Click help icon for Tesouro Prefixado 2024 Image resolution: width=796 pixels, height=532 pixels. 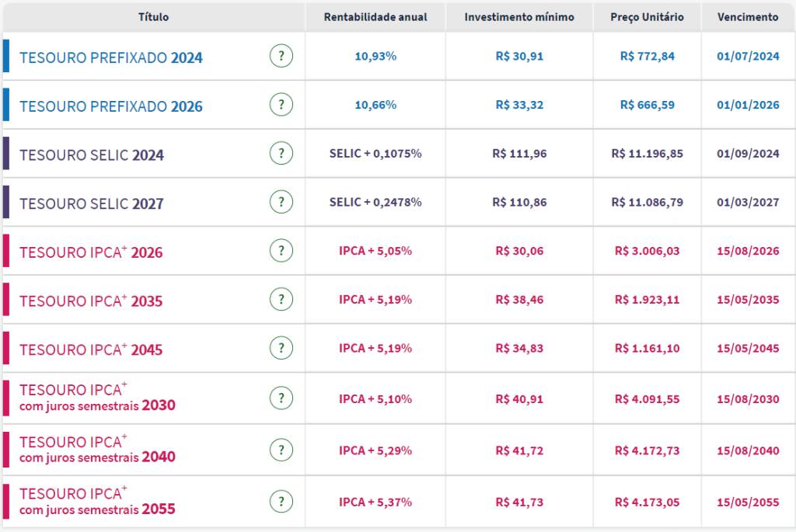(x=281, y=56)
